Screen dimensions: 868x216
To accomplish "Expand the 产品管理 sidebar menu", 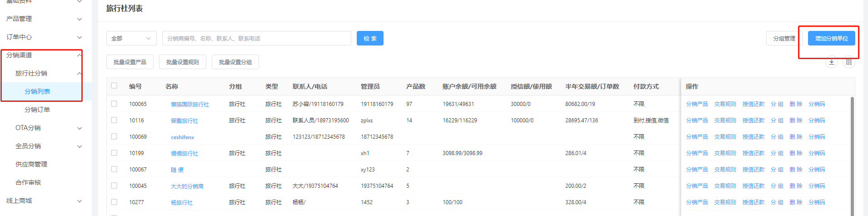I will [43, 19].
